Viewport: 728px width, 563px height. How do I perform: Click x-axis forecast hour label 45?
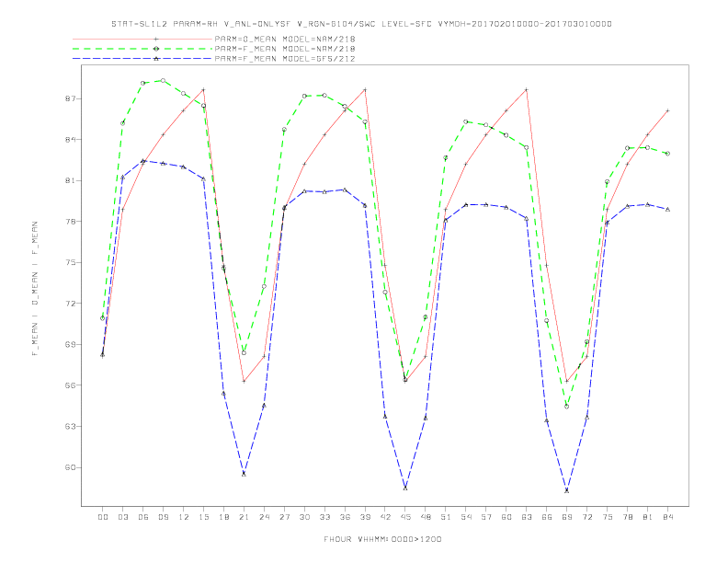[x=405, y=517]
